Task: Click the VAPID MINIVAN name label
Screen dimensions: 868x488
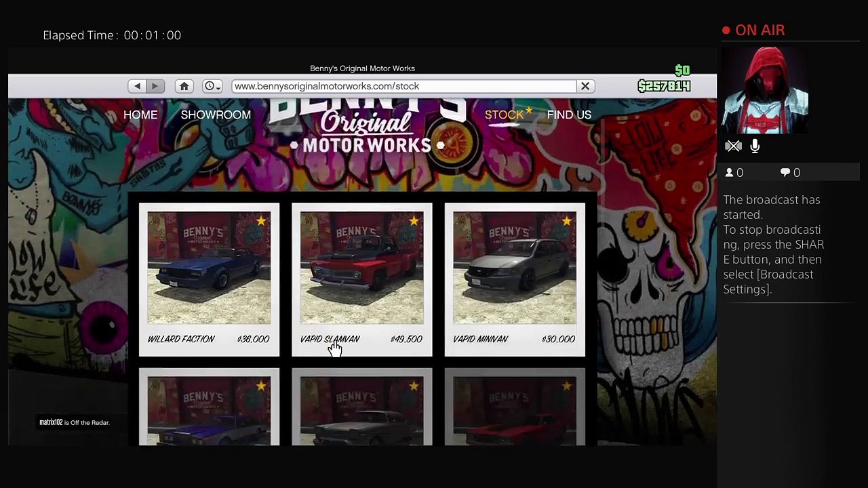Action: (480, 339)
